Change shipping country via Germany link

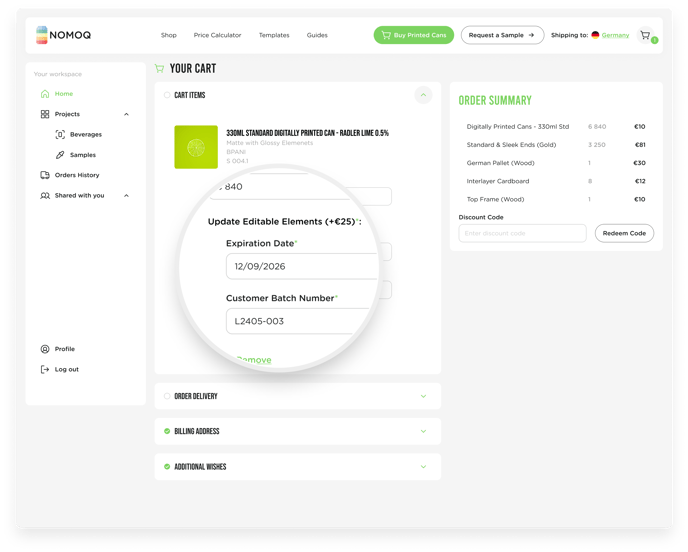point(615,35)
